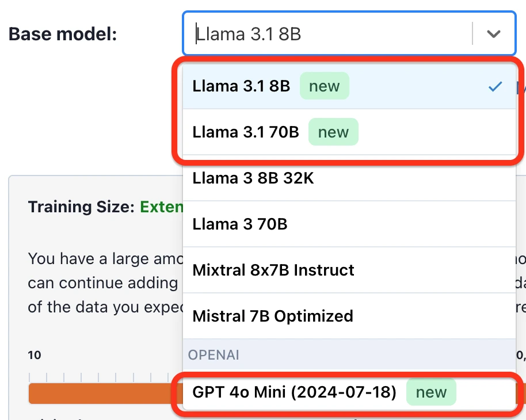Choose Llama 3.1 70B from the list
Screen dimensions: 526x420
click(x=246, y=132)
